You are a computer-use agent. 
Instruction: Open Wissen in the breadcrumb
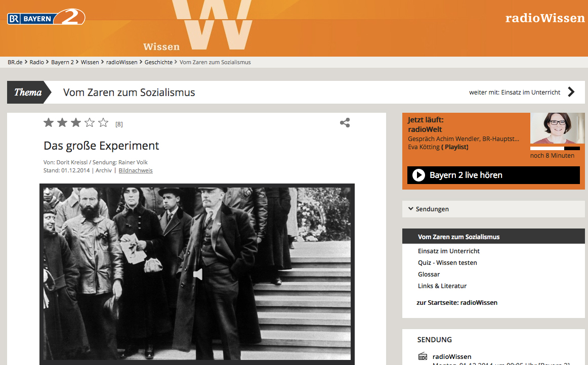(90, 62)
